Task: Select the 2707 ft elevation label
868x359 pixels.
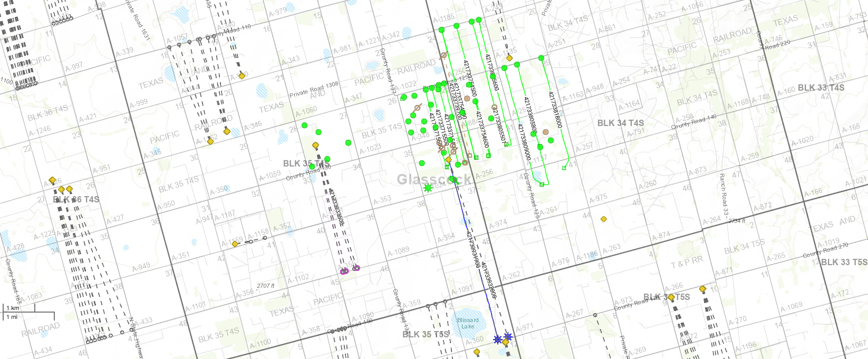Action: click(266, 286)
